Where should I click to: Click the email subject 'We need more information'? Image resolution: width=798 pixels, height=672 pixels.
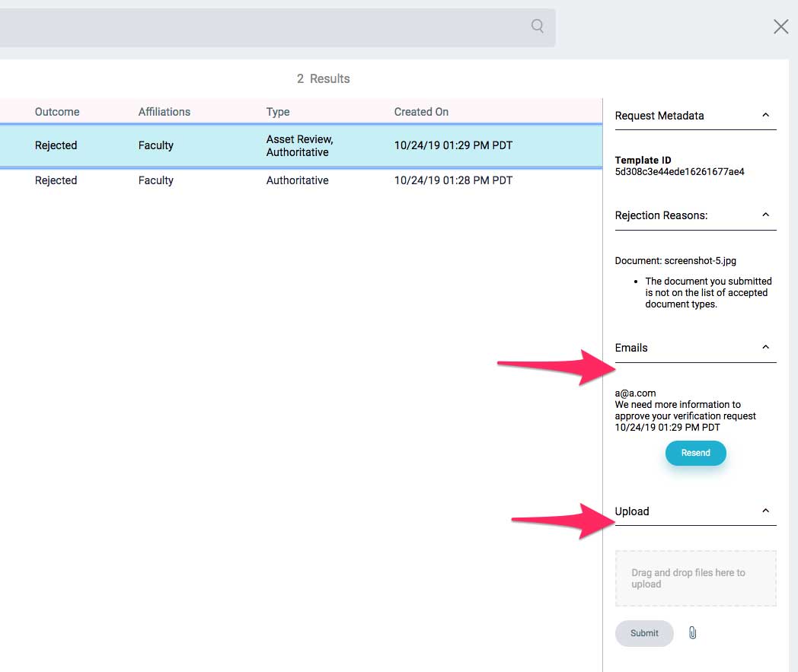[x=685, y=410]
